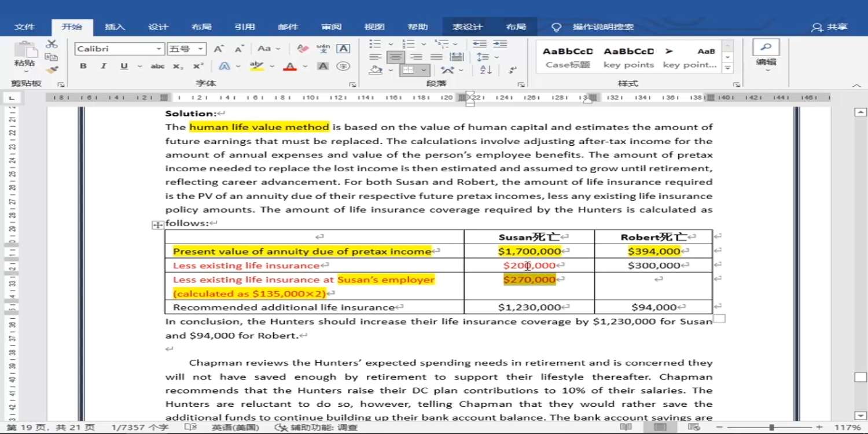Image resolution: width=868 pixels, height=434 pixels.
Task: Click the Sort A-Z icon
Action: tap(486, 70)
